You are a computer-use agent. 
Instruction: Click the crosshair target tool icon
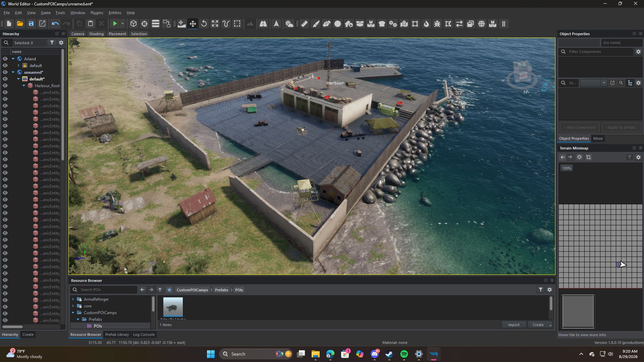click(x=145, y=24)
